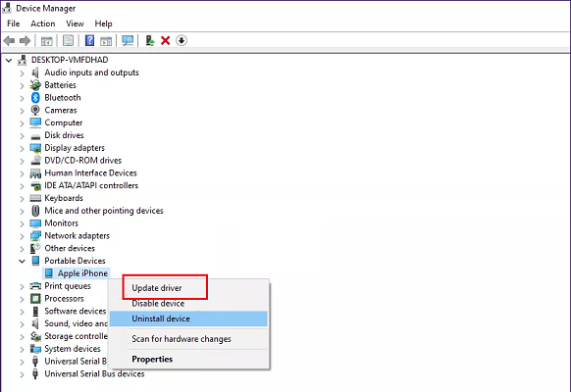Screen dimensions: 571x392
Task: Open the View menu
Action: tap(75, 24)
